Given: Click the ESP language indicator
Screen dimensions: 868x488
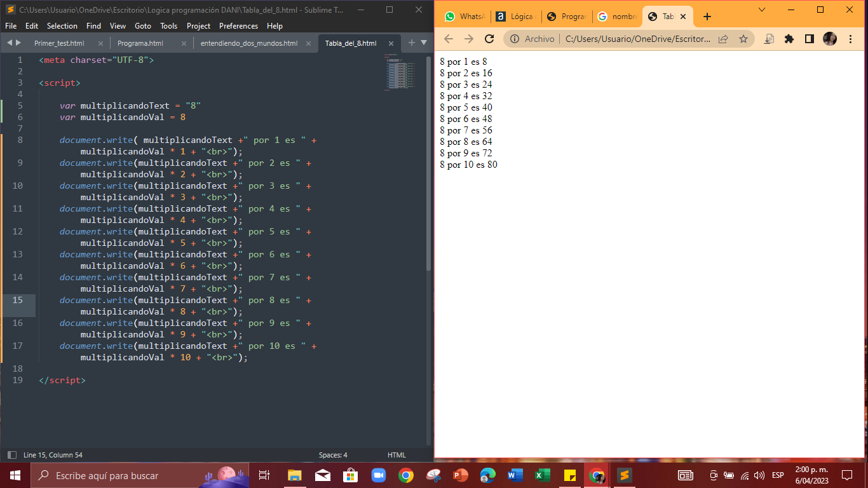Looking at the screenshot, I should pyautogui.click(x=778, y=475).
